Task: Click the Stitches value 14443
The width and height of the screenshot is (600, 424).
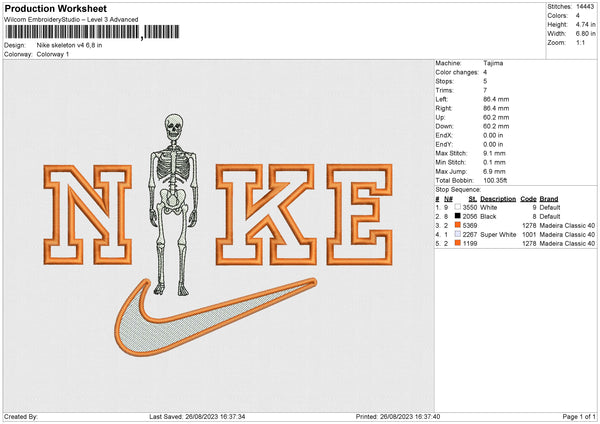Action: point(585,7)
